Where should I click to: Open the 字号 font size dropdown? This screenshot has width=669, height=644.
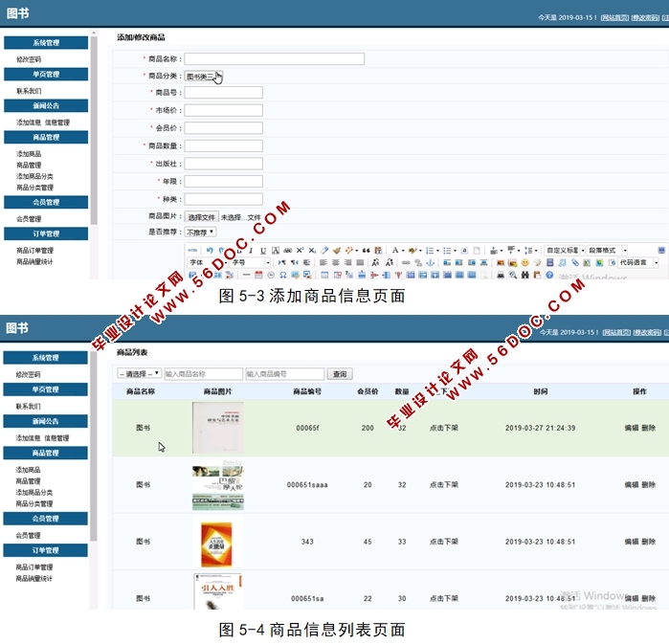251,262
